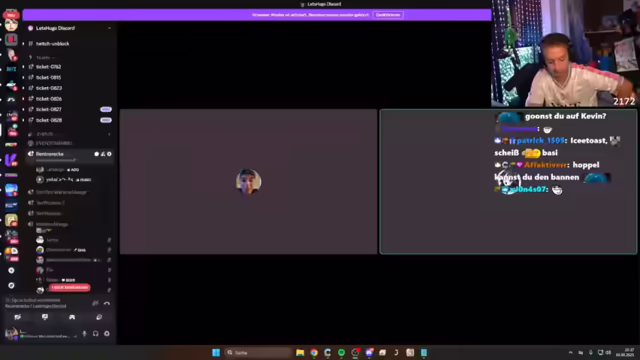
Task: Expand the arrow next to ticket-0826
Action: [23, 99]
